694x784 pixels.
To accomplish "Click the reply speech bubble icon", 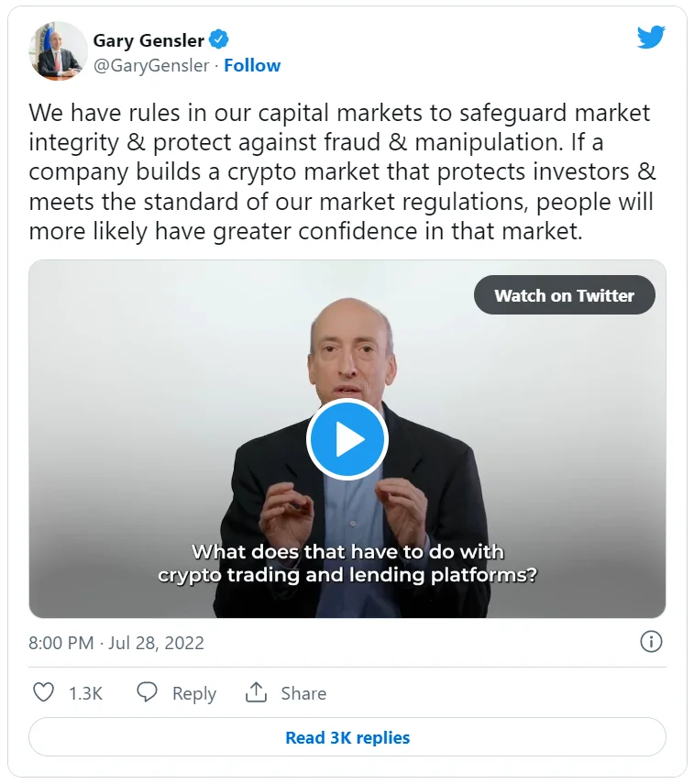I will 147,692.
